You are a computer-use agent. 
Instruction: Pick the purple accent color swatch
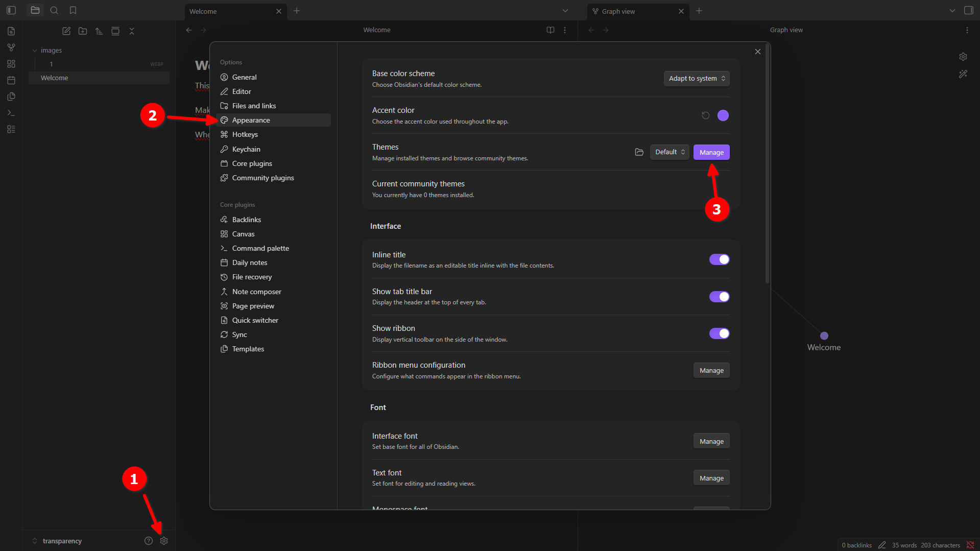[723, 115]
